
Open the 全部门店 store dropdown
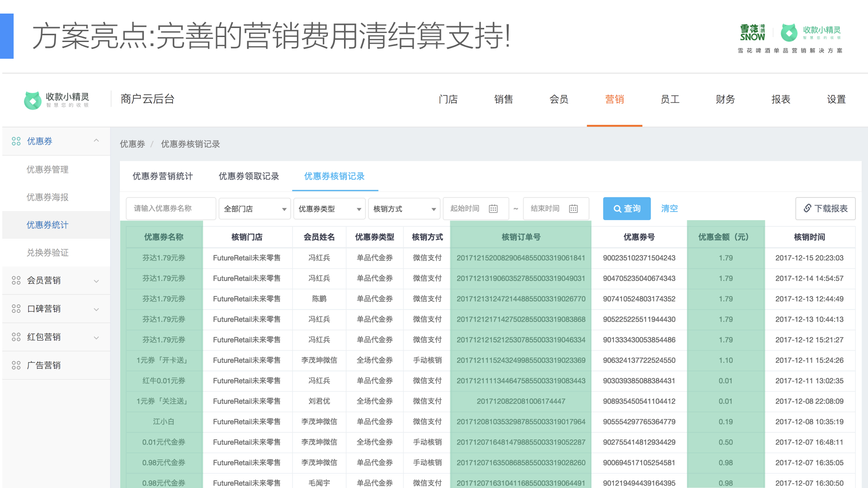pyautogui.click(x=255, y=209)
